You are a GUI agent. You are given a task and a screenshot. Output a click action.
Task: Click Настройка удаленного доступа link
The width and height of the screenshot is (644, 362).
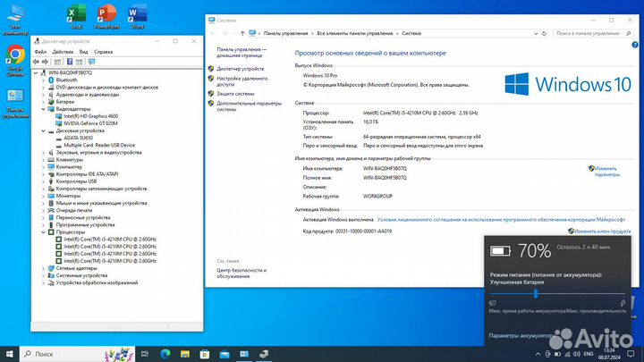pos(241,81)
